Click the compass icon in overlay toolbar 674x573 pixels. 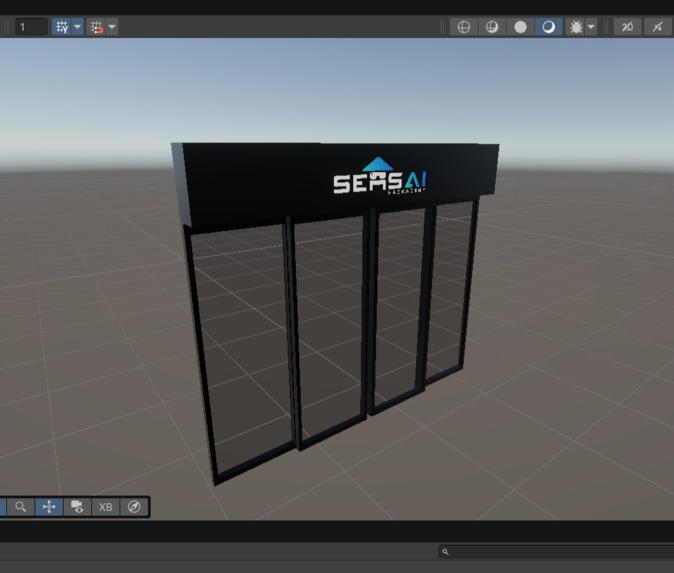click(x=134, y=507)
